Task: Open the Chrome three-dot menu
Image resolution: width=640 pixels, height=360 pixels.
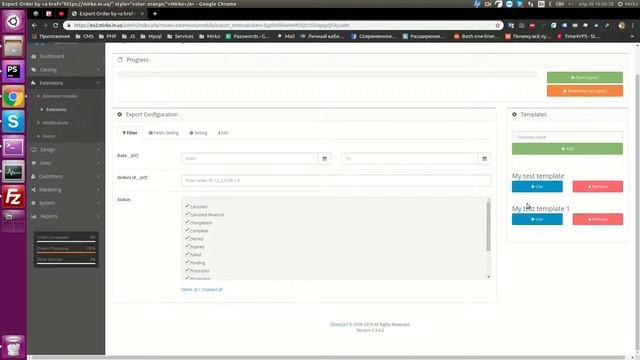Action: tap(633, 25)
